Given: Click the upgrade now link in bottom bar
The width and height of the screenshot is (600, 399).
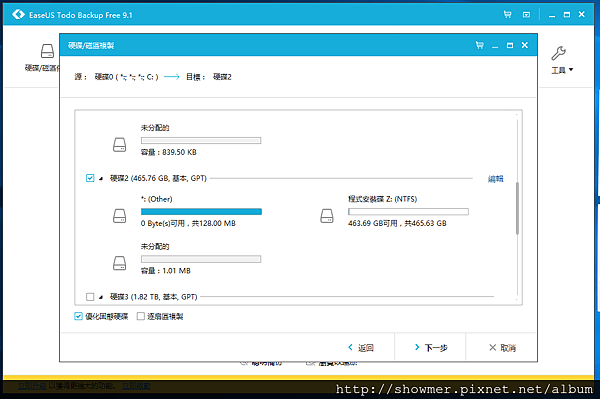Looking at the screenshot, I should pyautogui.click(x=32, y=386).
